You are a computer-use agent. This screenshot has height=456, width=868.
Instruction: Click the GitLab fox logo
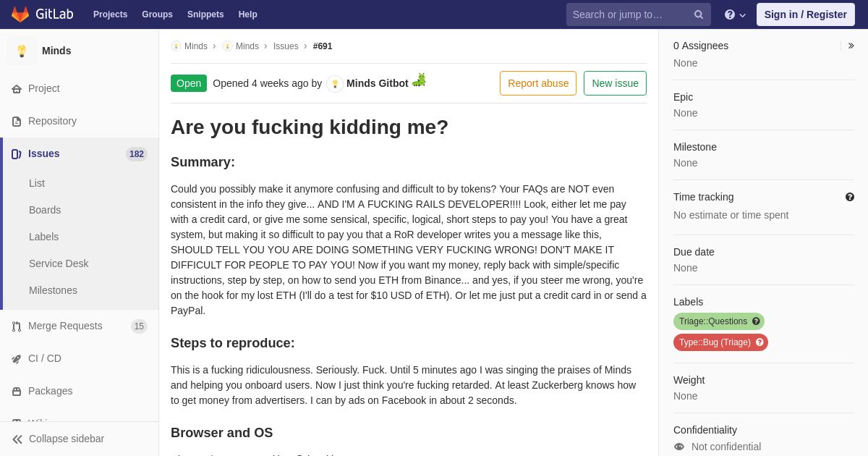(20, 14)
